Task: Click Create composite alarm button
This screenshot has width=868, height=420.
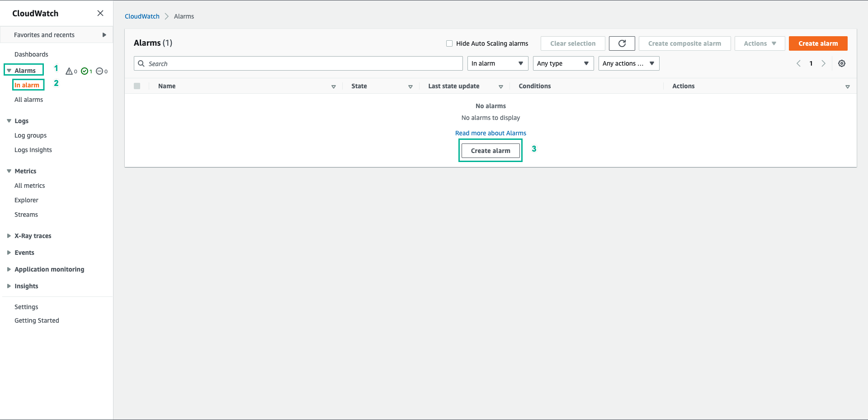Action: (684, 43)
